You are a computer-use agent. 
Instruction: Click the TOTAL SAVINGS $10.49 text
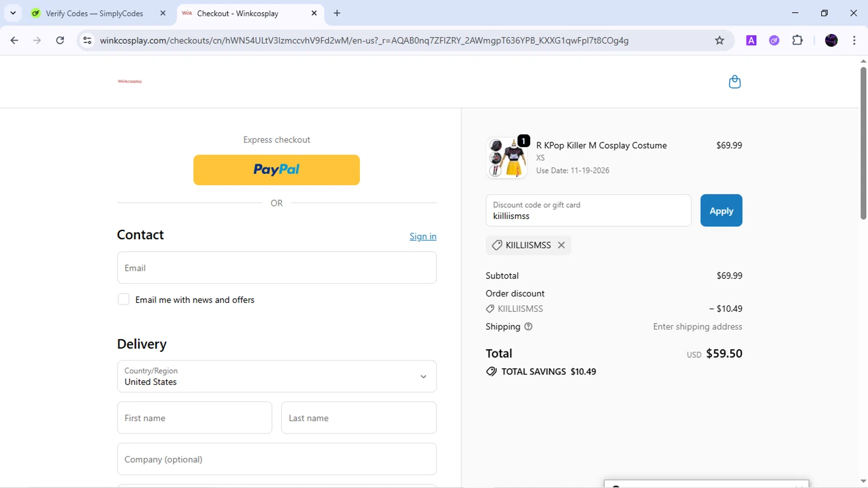pos(549,372)
